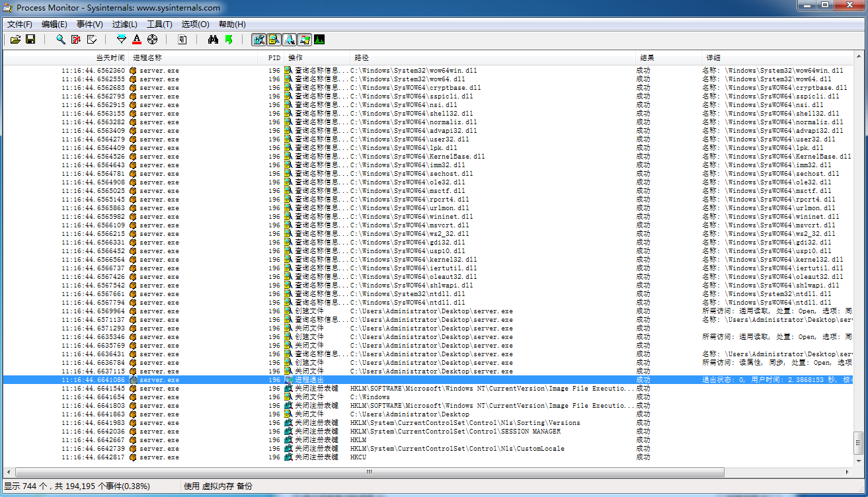
Task: Click the green Jump To arrow icon
Action: [x=229, y=40]
